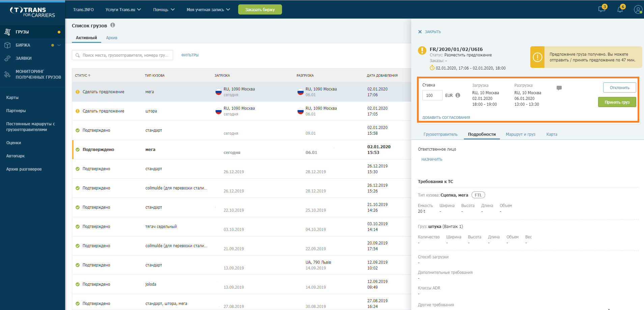Image resolution: width=644 pixels, height=310 pixels.
Task: Open the user profile avatar icon
Action: point(638,9)
